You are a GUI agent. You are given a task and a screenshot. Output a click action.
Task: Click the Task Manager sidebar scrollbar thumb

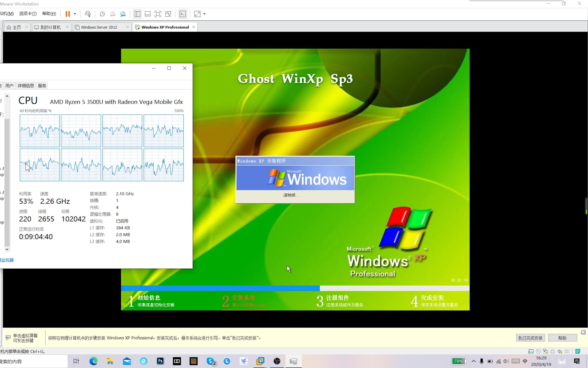(x=7, y=182)
